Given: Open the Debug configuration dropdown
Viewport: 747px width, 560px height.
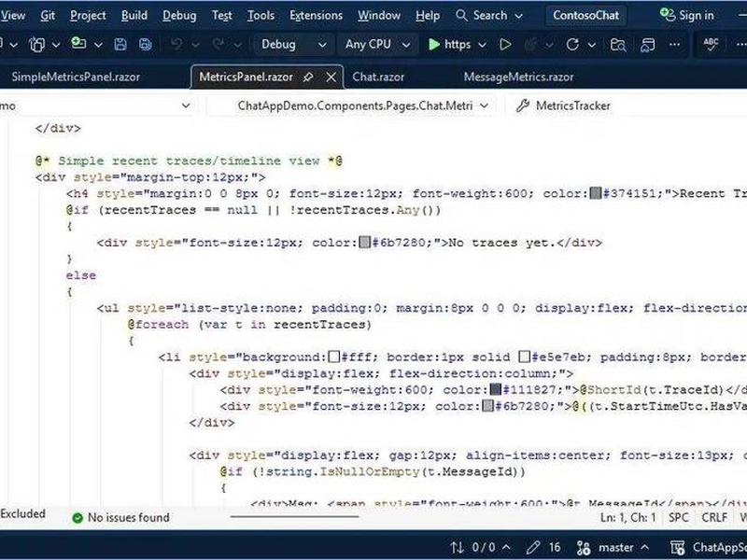Looking at the screenshot, I should click(293, 44).
